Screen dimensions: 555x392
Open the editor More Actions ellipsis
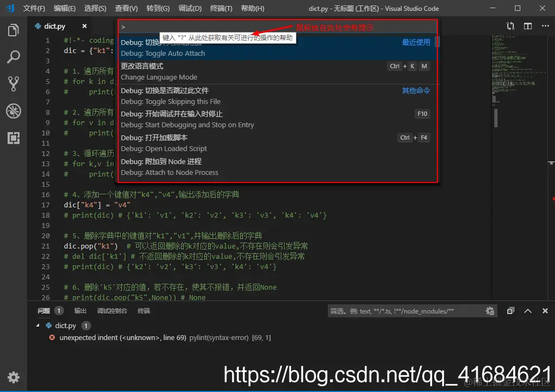click(x=545, y=26)
